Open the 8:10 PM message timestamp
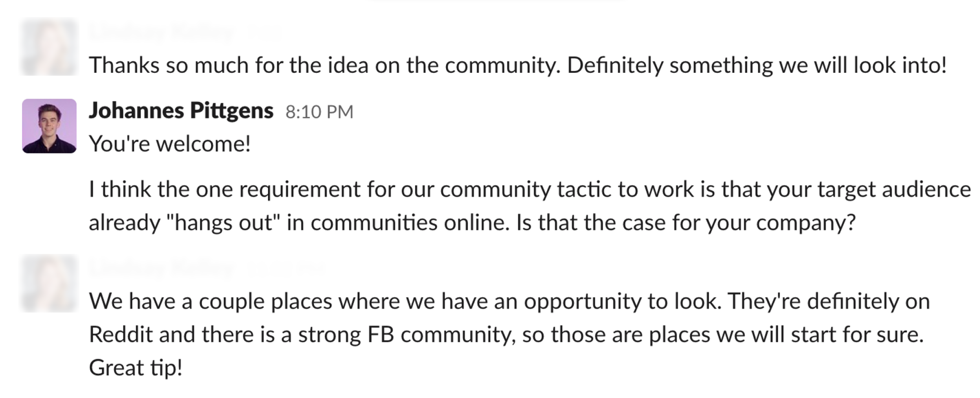Screen dimensions: 980x398 [x=319, y=112]
